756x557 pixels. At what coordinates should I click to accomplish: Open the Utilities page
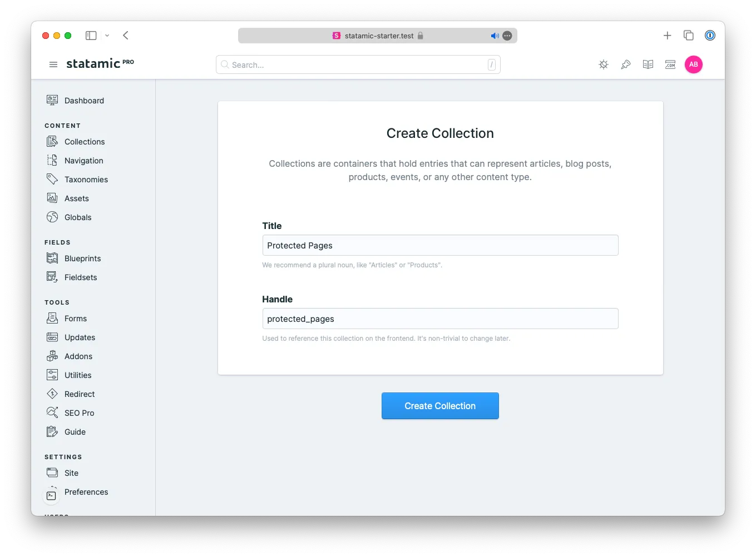(78, 375)
